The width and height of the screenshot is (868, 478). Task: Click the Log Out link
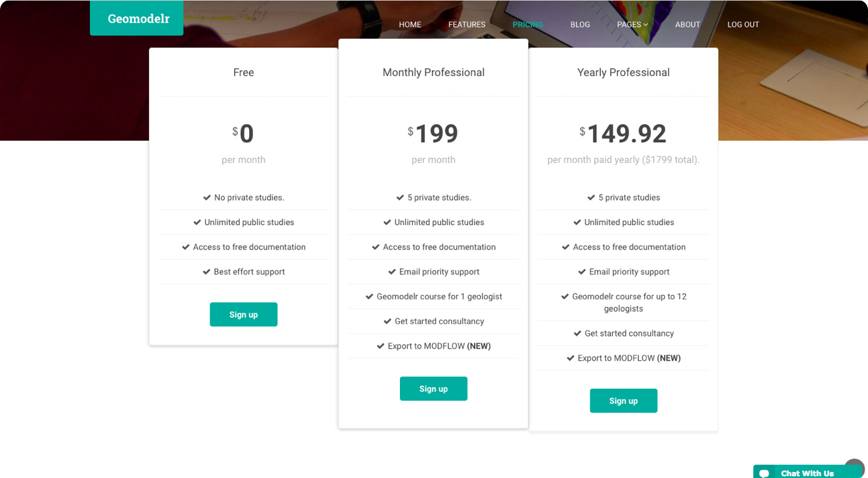click(x=742, y=25)
